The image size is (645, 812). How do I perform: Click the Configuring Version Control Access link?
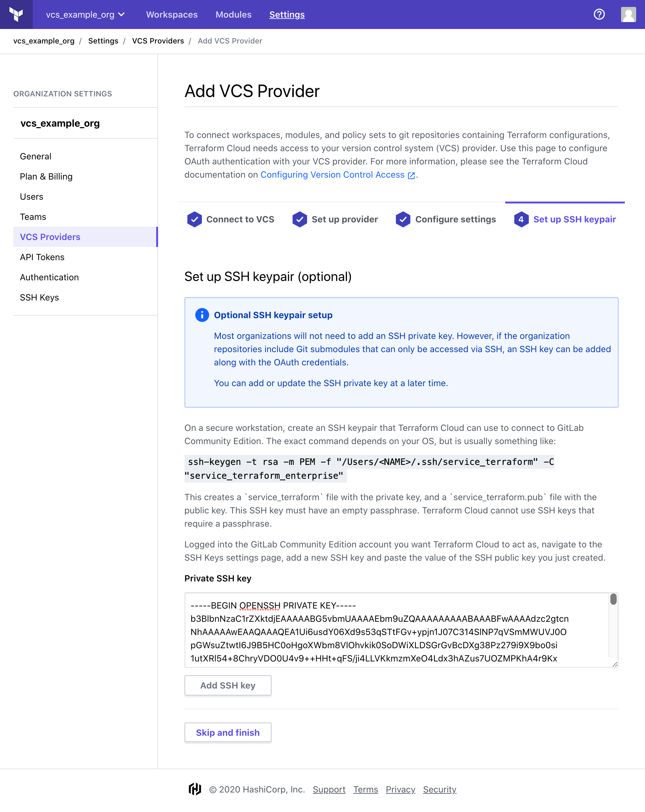[x=332, y=175]
